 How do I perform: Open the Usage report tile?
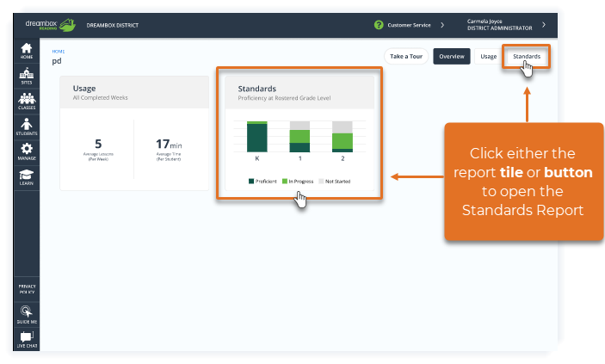[134, 133]
